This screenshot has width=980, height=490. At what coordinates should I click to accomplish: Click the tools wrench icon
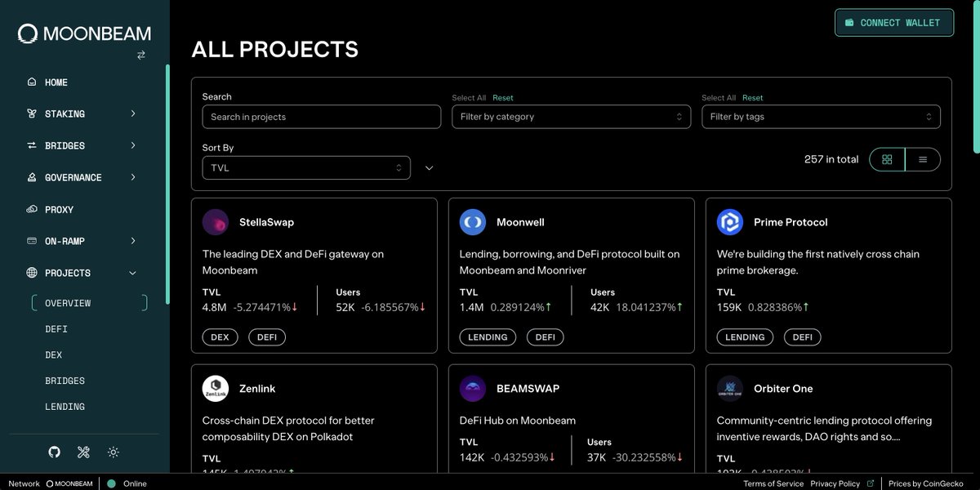(83, 452)
